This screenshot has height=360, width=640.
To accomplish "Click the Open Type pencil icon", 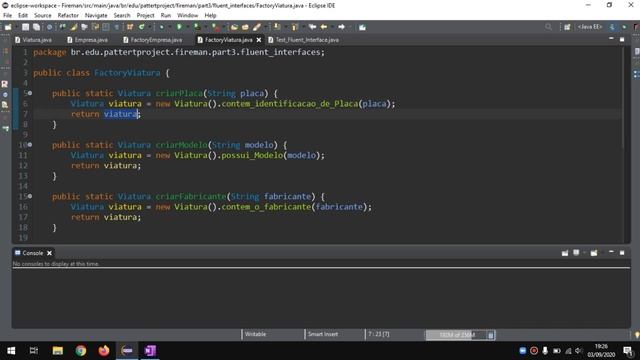I will 257,27.
